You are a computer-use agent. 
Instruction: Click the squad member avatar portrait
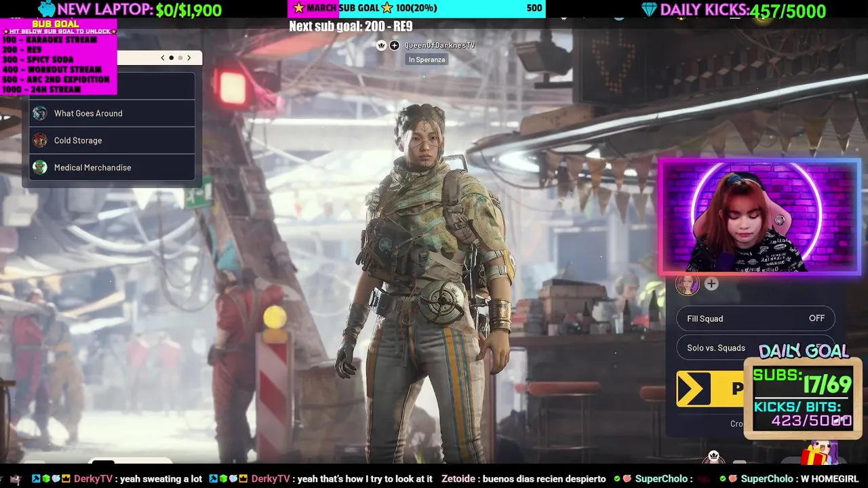[x=687, y=284]
